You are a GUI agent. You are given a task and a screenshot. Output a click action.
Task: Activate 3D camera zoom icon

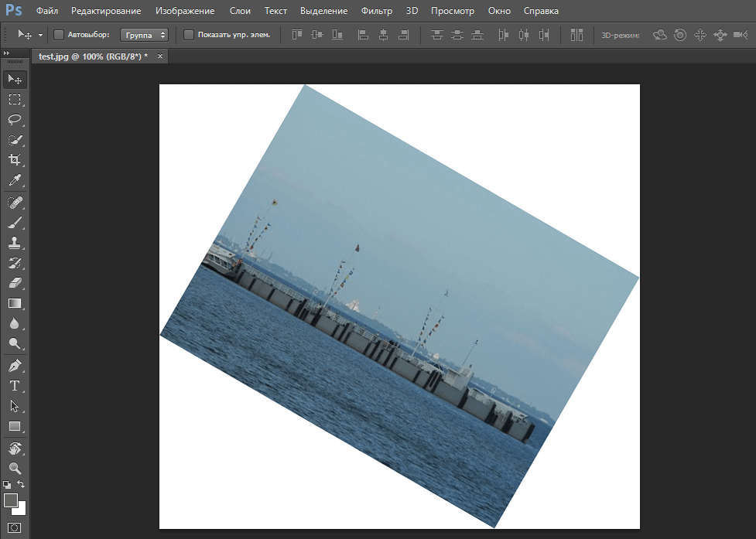tap(741, 35)
